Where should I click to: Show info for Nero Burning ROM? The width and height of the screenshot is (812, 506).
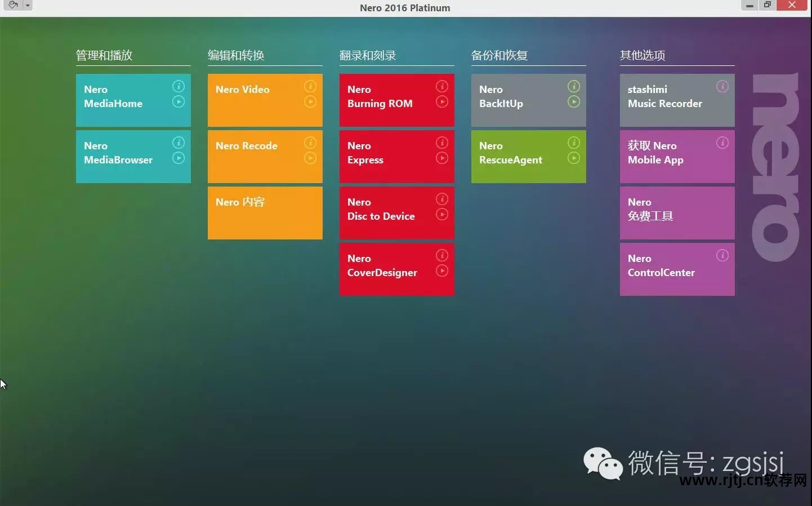point(442,86)
